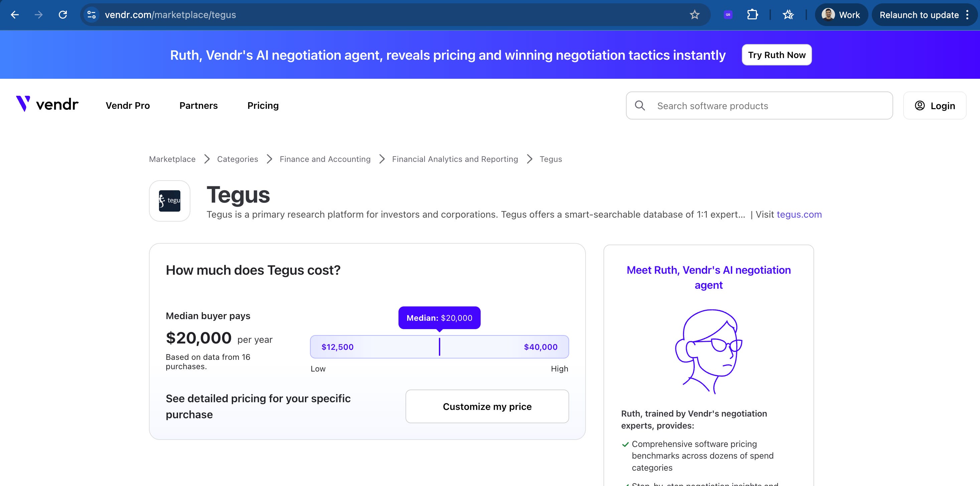Screen dimensions: 980x486
Task: Open the Vendr Pro menu item
Action: click(x=128, y=105)
